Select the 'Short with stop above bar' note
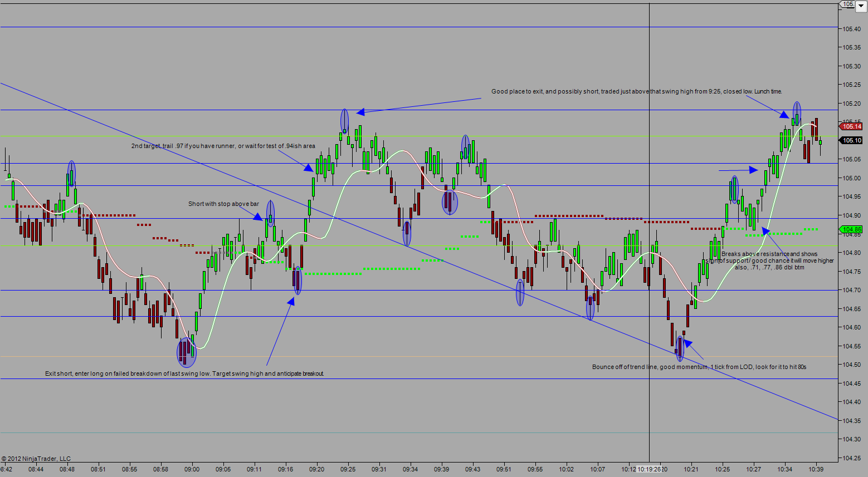Screen dimensions: 868x477 (x=223, y=204)
